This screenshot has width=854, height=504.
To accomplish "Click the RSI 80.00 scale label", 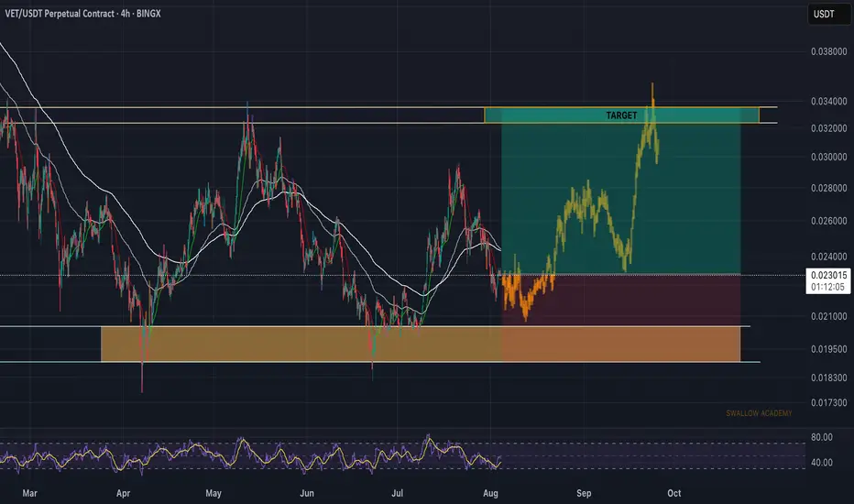I will click(x=821, y=437).
